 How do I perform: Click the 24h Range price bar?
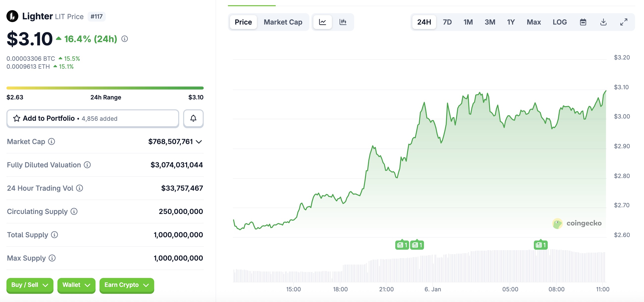pos(105,88)
